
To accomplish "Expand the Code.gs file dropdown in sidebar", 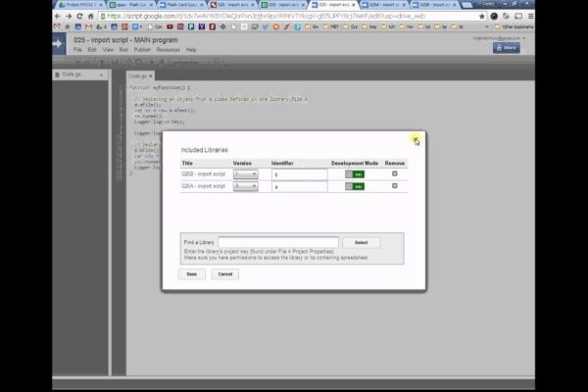I will tap(101, 75).
